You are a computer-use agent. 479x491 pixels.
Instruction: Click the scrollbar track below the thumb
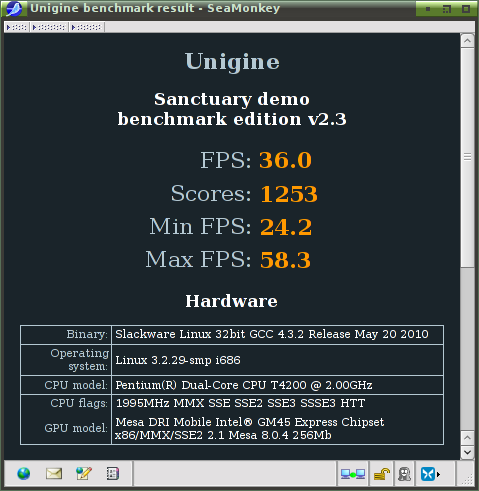pyautogui.click(x=467, y=348)
